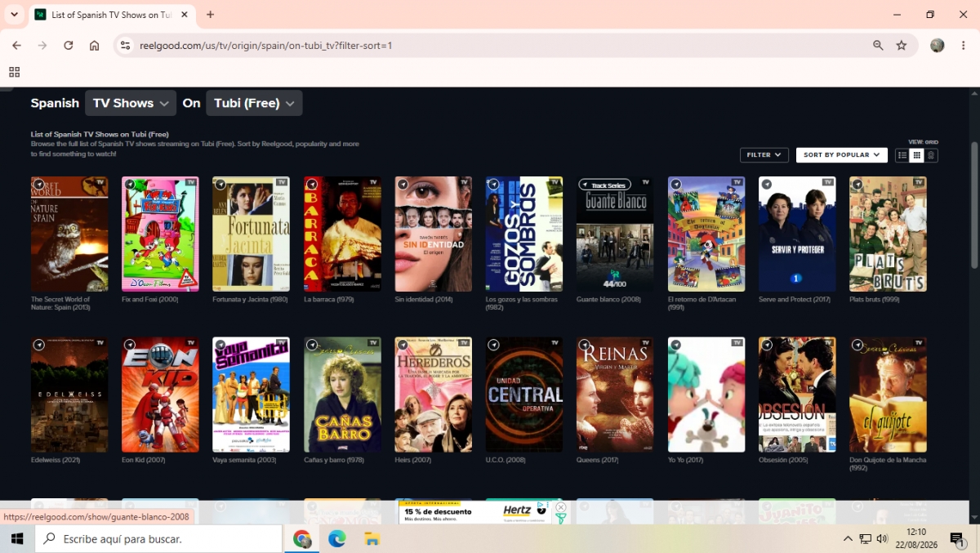The image size is (980, 553).
Task: Open the La Barraca poster image
Action: coord(342,234)
